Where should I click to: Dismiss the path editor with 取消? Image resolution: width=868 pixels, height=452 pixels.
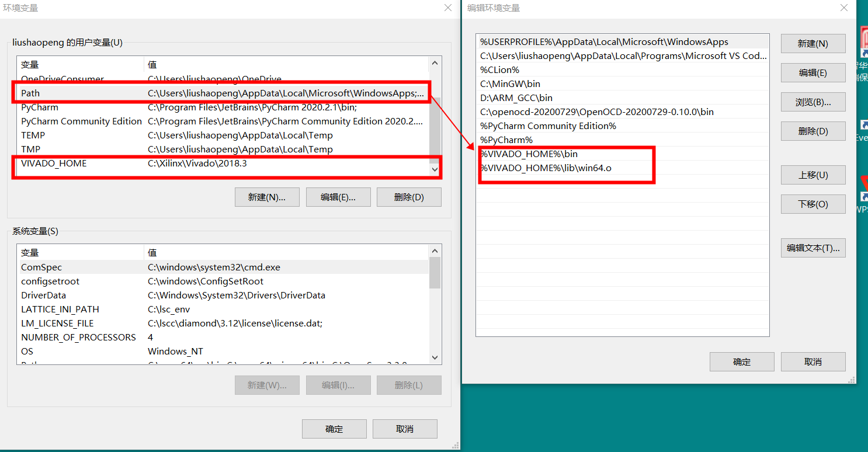tap(813, 361)
